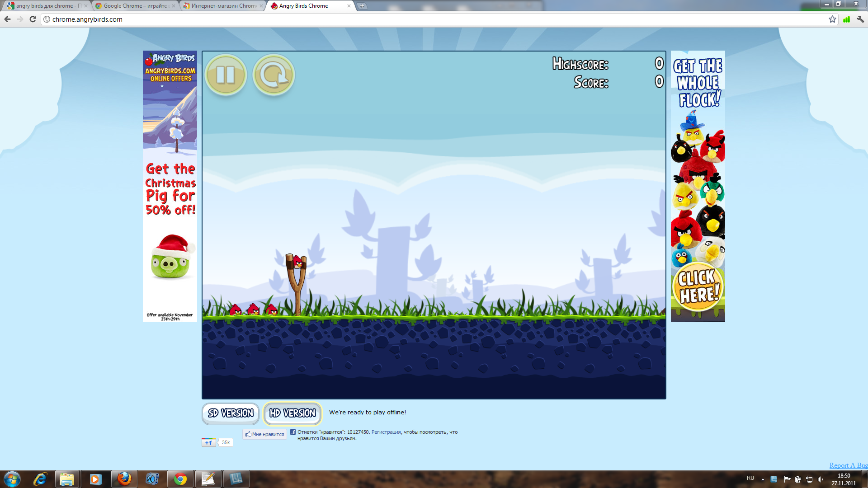Click the blue-gear app icon in the taskbar
This screenshot has width=868, height=488.
pos(152,479)
